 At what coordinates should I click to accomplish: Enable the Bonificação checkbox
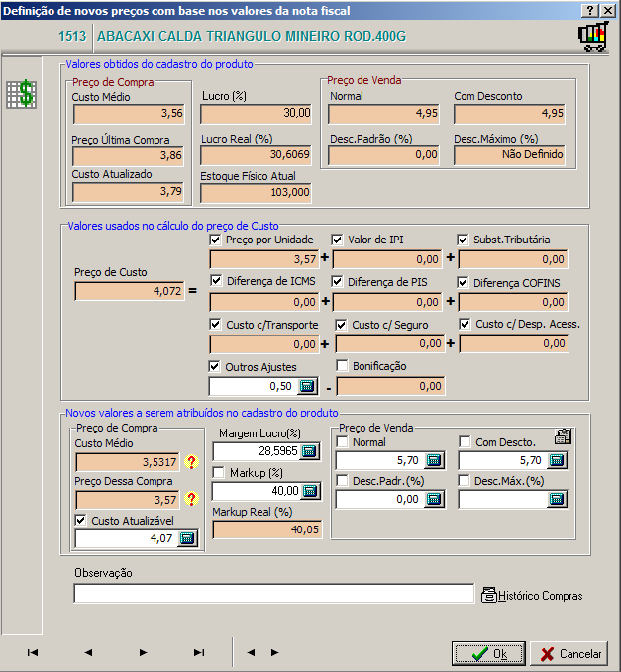point(342,365)
